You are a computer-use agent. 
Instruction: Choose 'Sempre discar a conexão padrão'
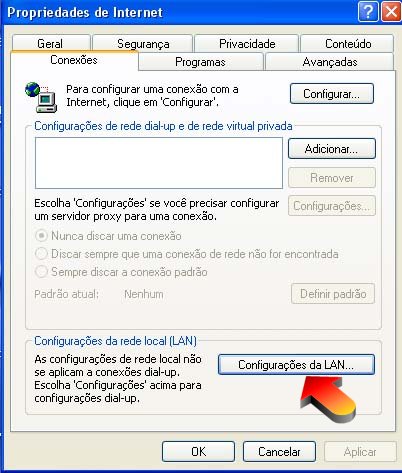[x=41, y=272]
